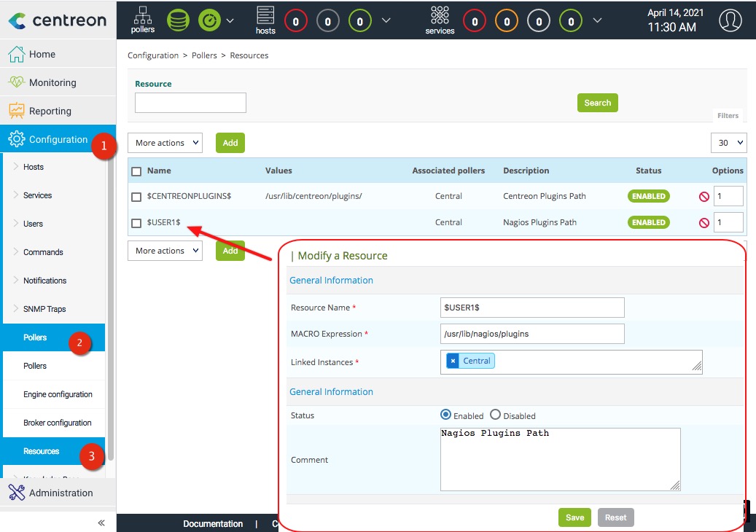This screenshot has width=756, height=532.
Task: Open the hosts status icon
Action: [x=265, y=20]
